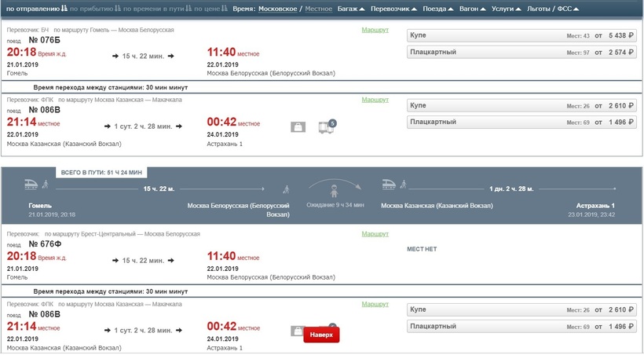Open Маршрут link for train 076Б
The image size is (644, 355).
(x=375, y=29)
